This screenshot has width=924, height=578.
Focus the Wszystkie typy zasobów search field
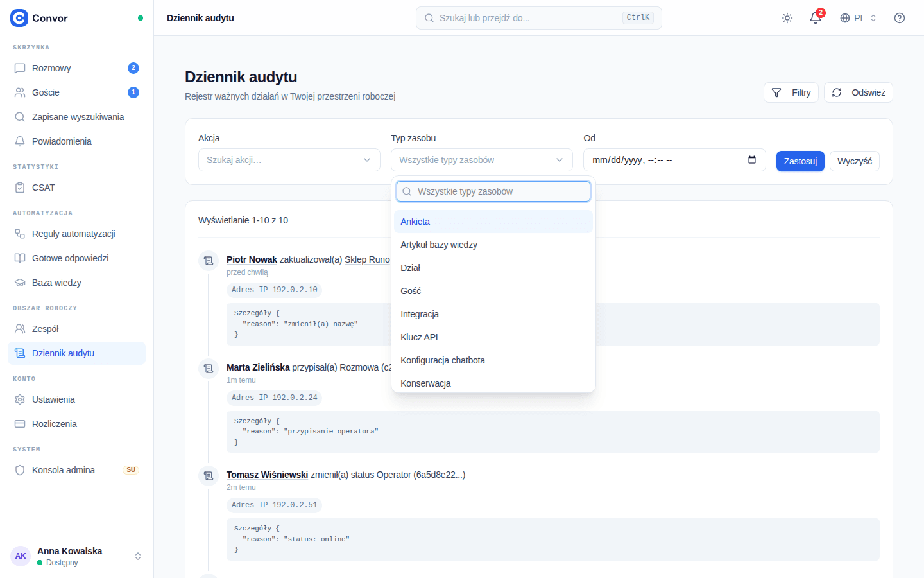point(493,191)
